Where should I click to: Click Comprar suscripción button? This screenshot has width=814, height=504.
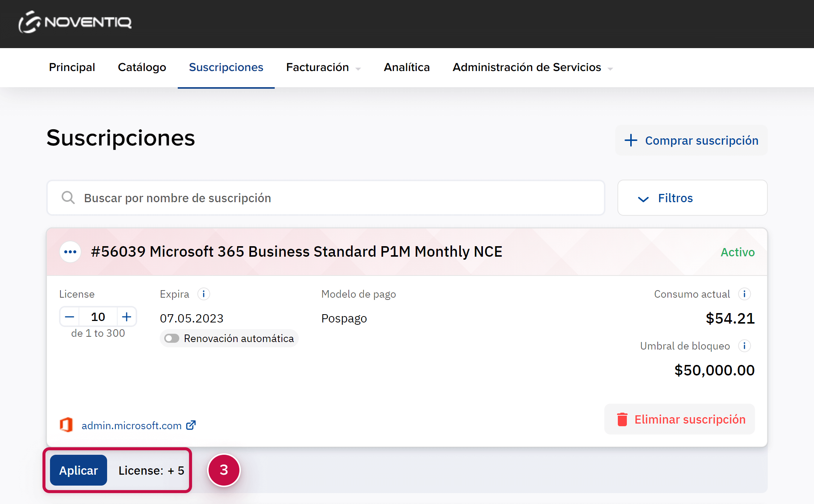(x=691, y=141)
